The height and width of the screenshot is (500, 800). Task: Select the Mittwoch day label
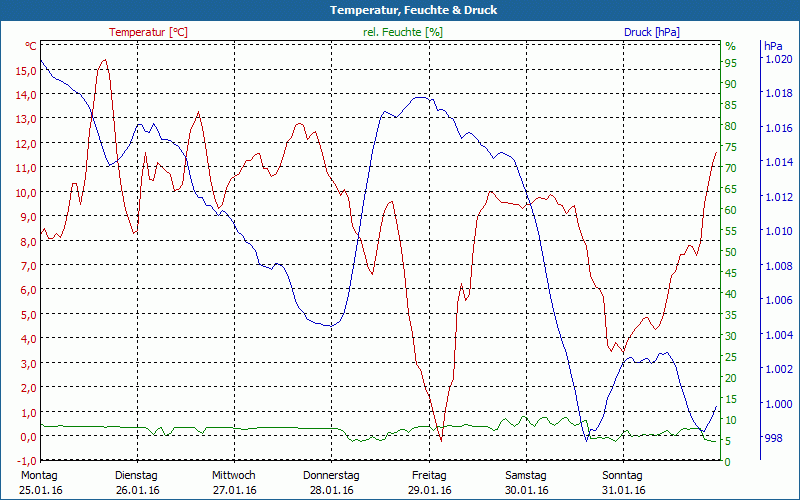click(x=234, y=475)
